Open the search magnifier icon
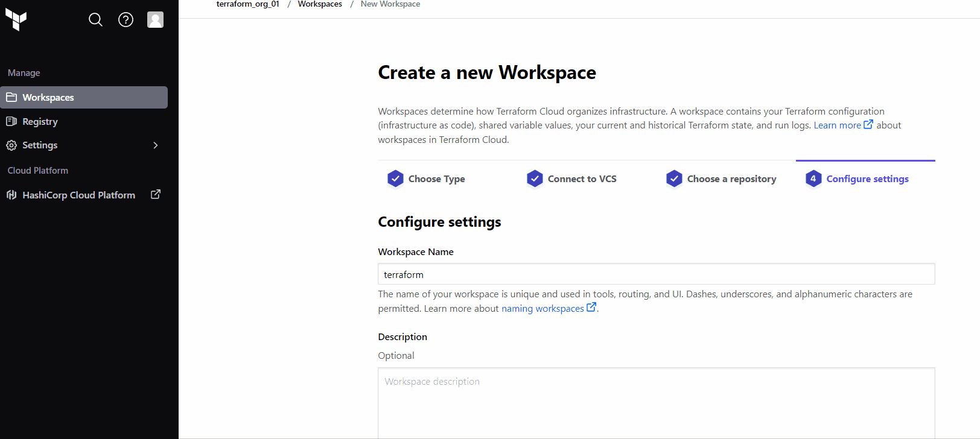 pyautogui.click(x=95, y=20)
